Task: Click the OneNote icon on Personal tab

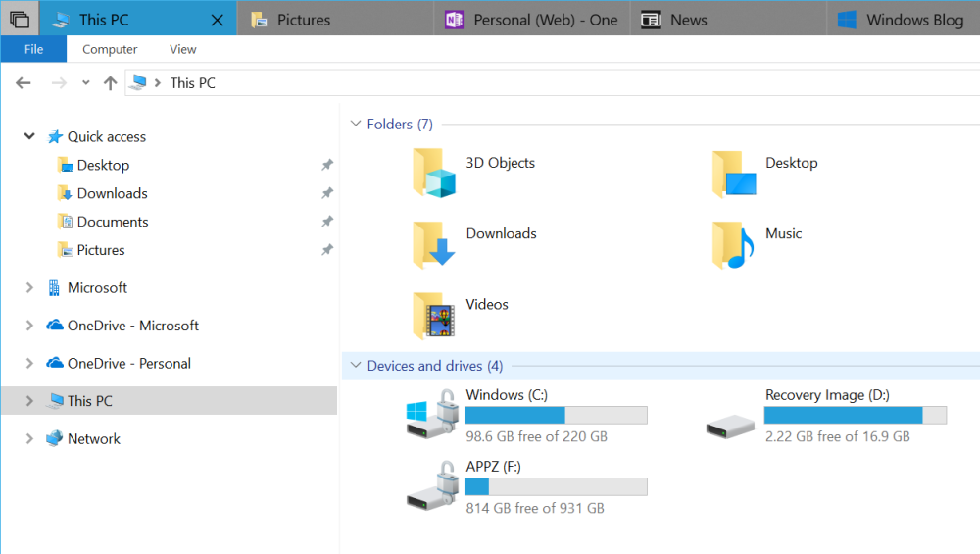Action: point(455,20)
